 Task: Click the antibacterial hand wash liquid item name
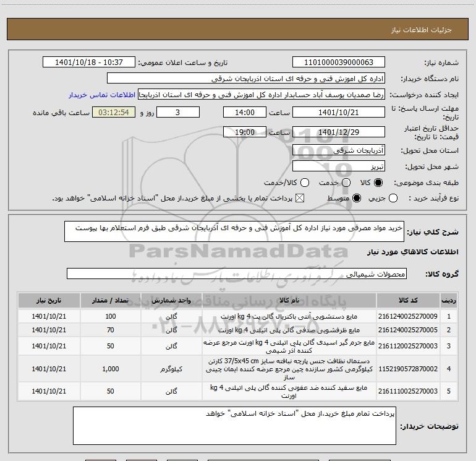(289, 316)
